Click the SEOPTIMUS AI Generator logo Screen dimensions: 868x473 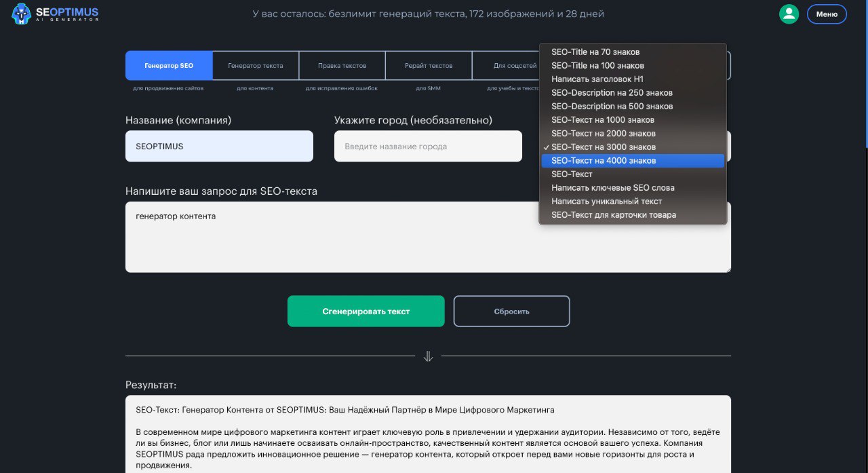point(56,14)
